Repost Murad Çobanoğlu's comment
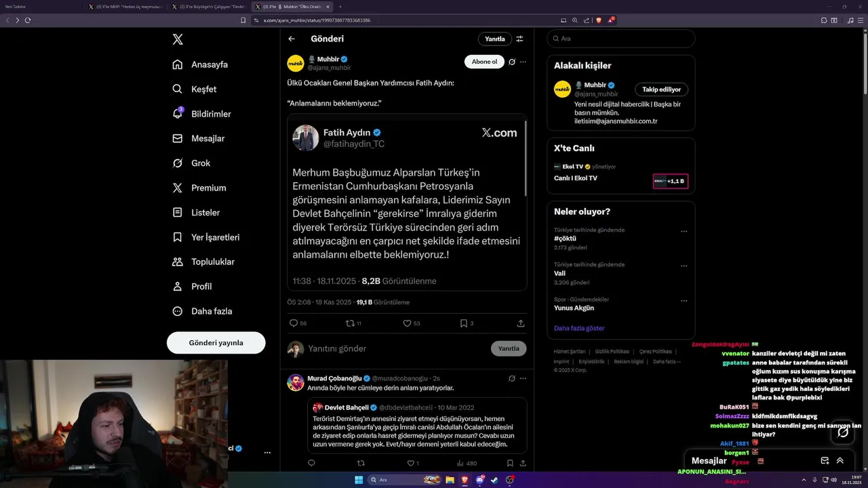 (361, 464)
